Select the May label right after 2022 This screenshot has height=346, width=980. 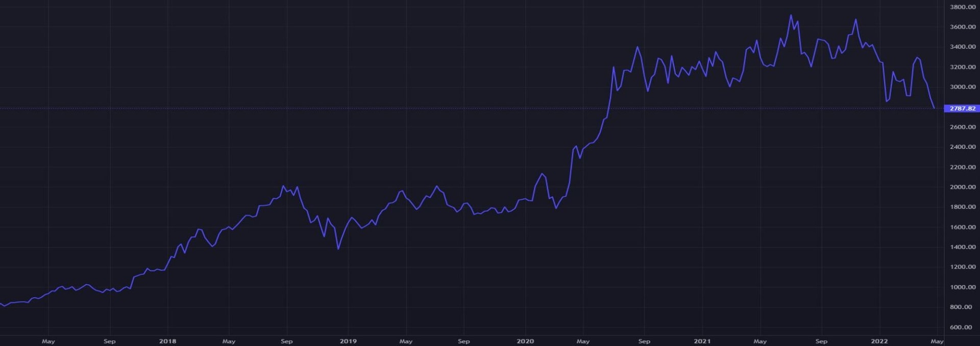937,341
